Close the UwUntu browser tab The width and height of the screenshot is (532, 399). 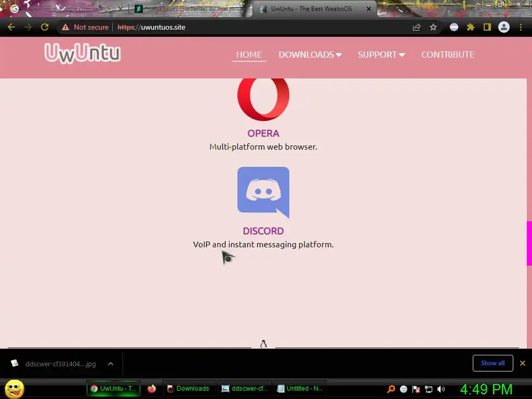coord(369,9)
